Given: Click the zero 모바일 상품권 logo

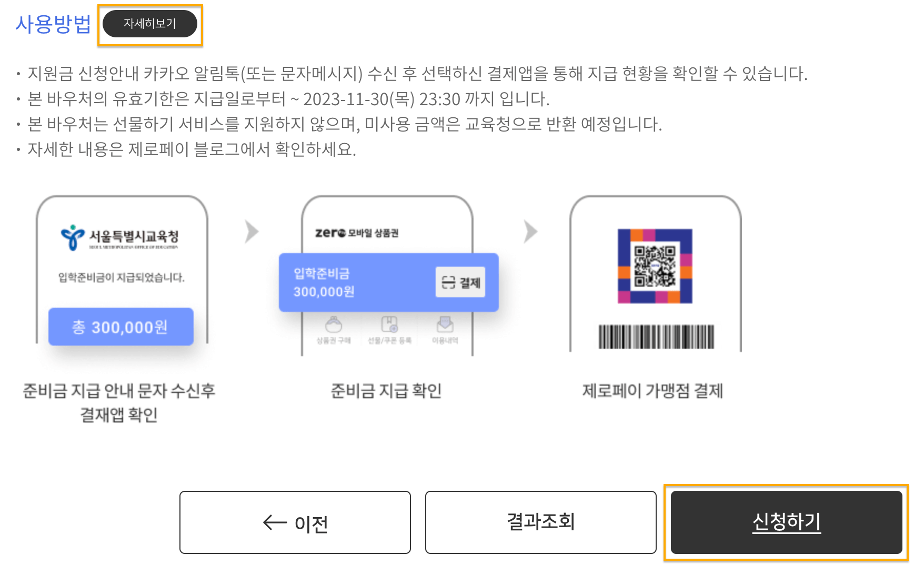Looking at the screenshot, I should (358, 231).
